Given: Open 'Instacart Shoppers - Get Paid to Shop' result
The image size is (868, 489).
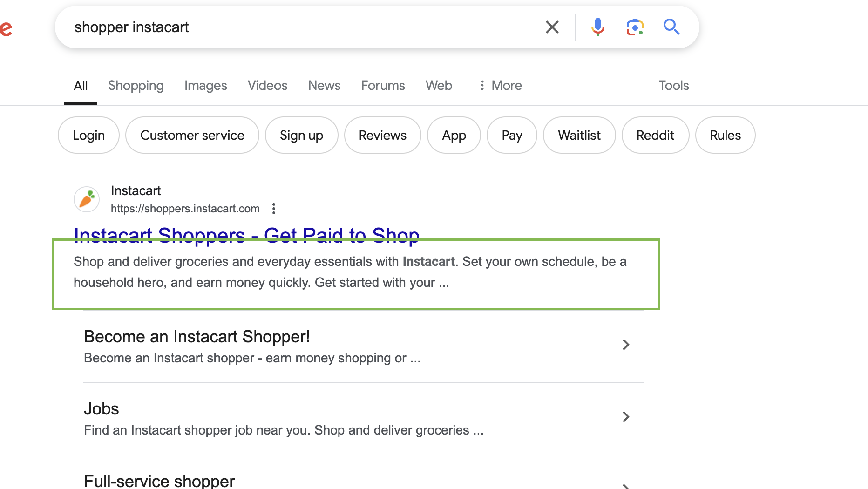Looking at the screenshot, I should pos(247,236).
